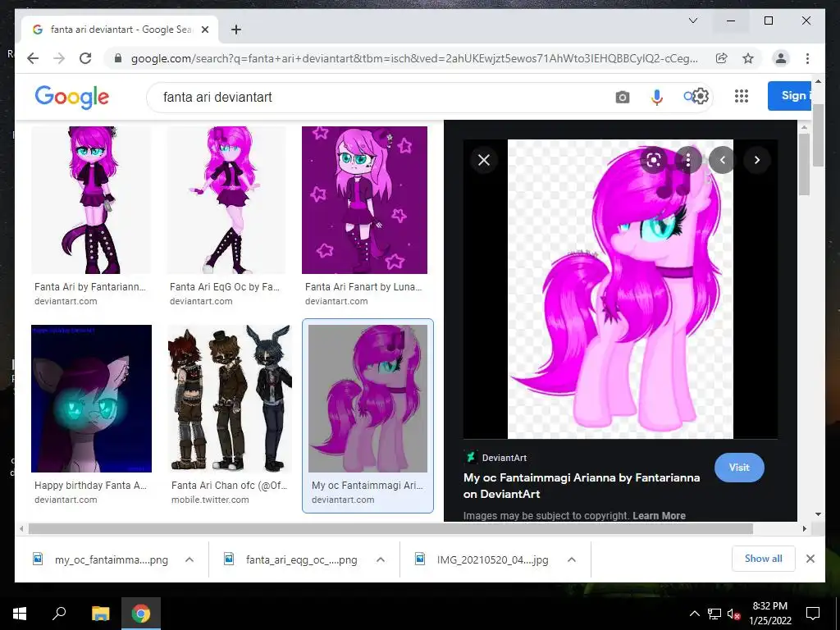
Task: Click the page vertical scrollbar thumb
Action: [x=818, y=135]
